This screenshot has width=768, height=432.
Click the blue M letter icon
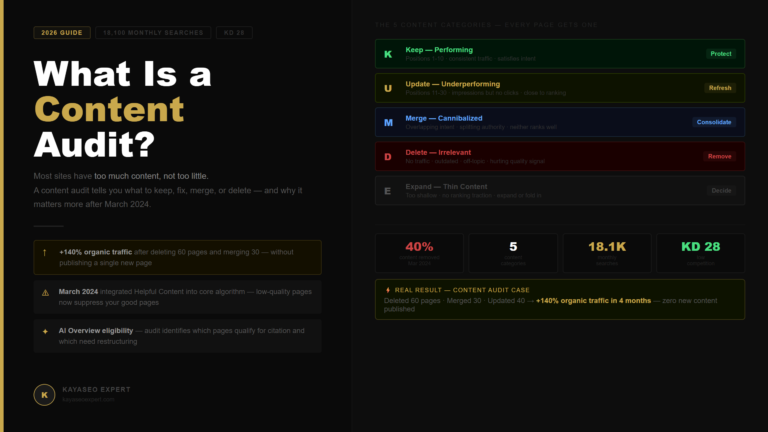388,123
